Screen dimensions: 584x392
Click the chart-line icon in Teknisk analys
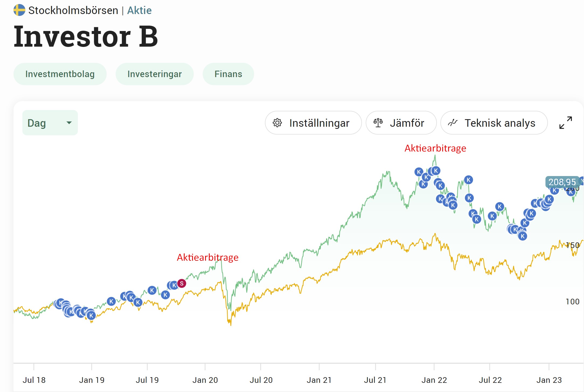(453, 123)
